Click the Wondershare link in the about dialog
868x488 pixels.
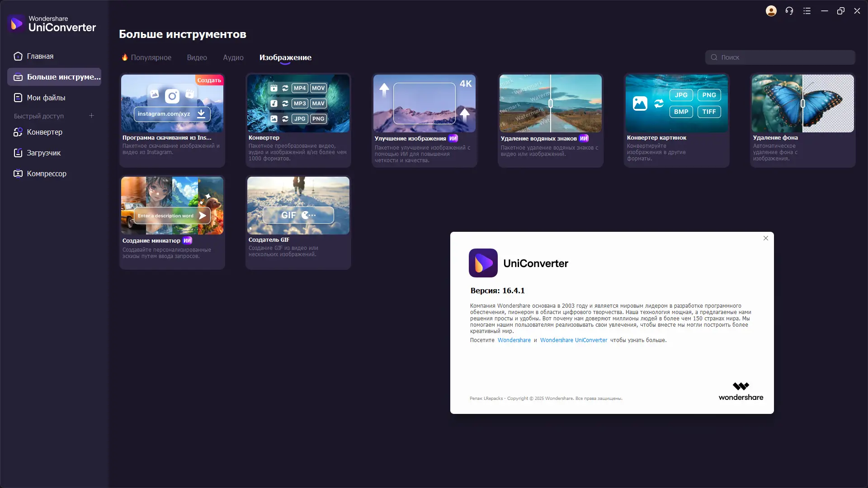coord(514,340)
